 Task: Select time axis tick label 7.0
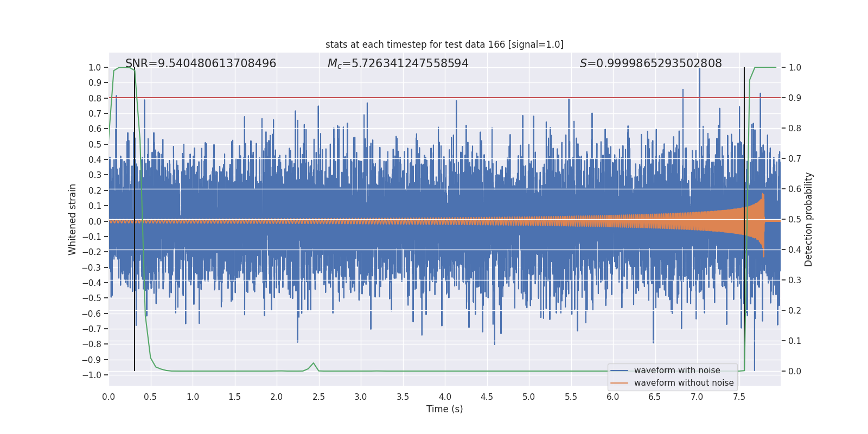click(697, 397)
